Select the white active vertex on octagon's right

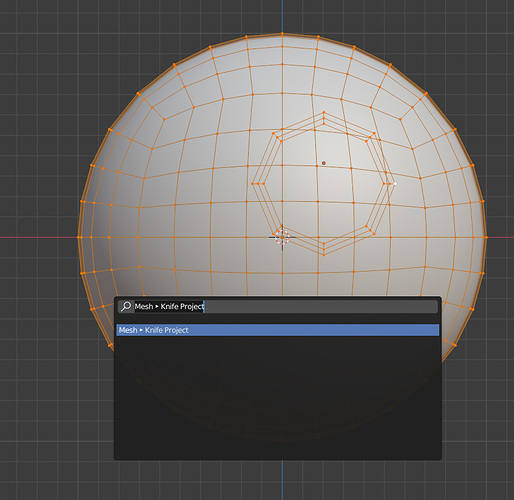tap(395, 184)
